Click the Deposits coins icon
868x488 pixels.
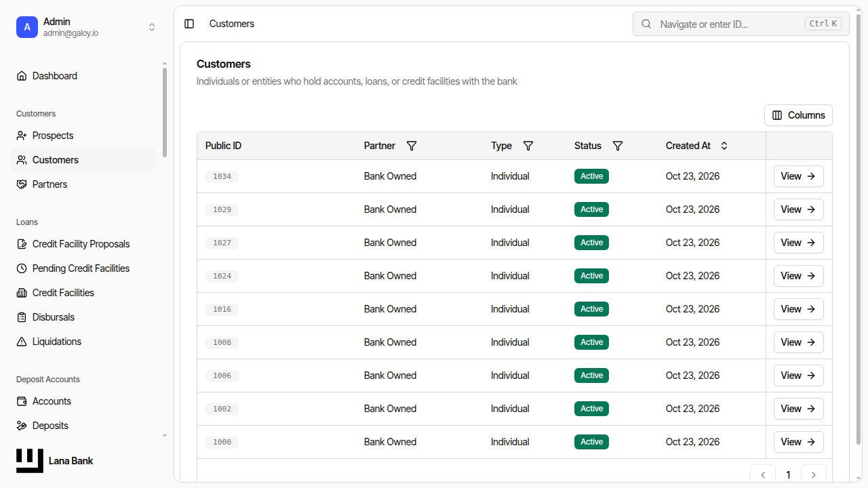tap(22, 426)
